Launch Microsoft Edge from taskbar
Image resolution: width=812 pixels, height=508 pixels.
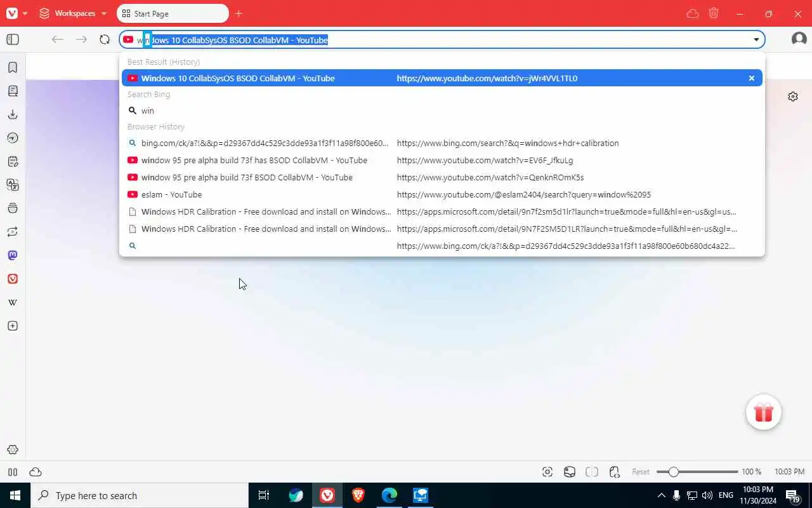(390, 495)
